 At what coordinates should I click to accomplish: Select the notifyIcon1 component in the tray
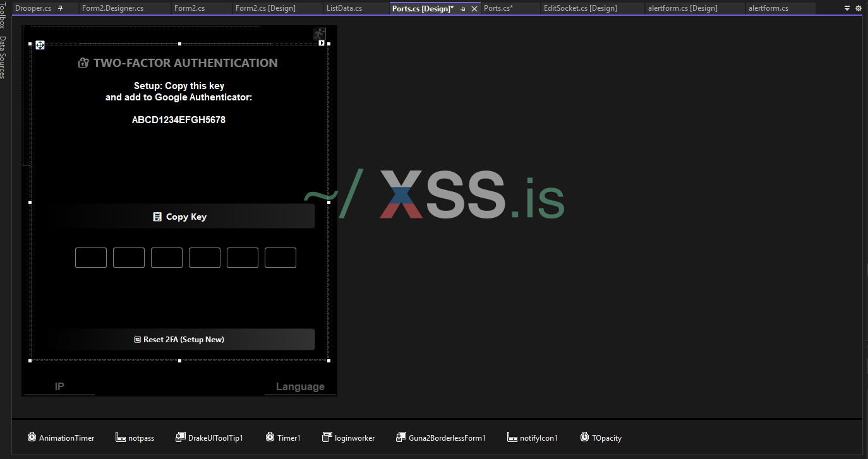[533, 438]
